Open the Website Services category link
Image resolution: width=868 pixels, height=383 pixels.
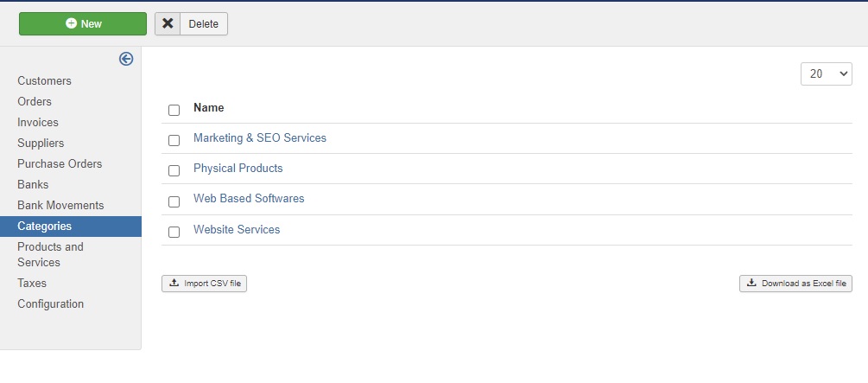pos(237,230)
